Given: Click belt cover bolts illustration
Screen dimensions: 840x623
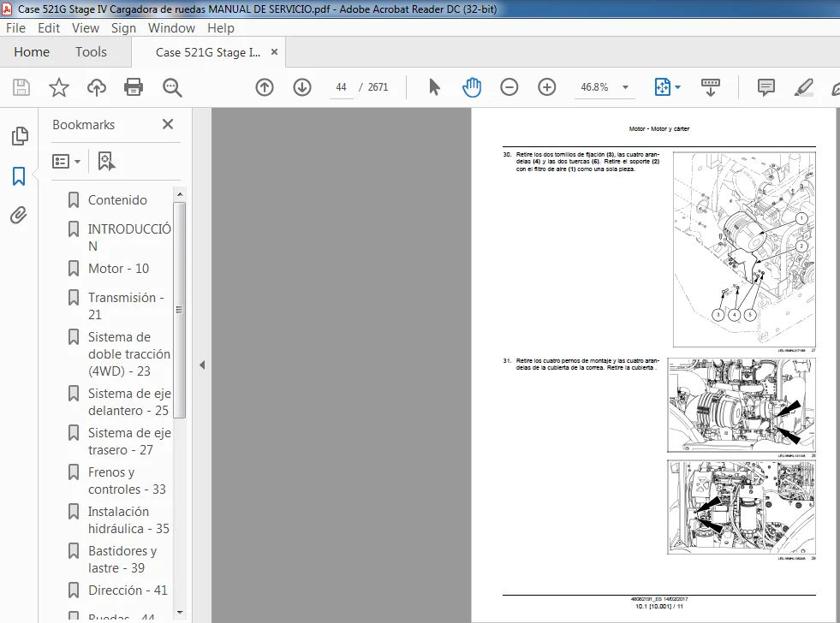Looking at the screenshot, I should tap(742, 405).
